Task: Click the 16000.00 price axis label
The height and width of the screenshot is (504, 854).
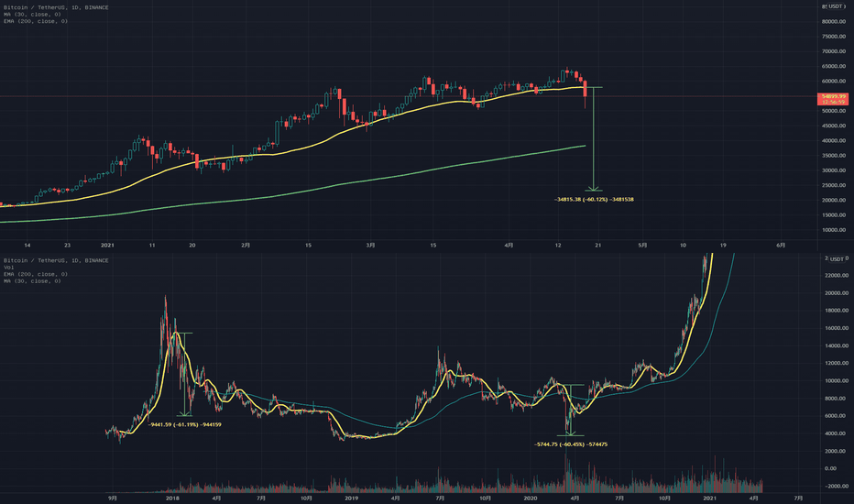Action: pyautogui.click(x=836, y=329)
